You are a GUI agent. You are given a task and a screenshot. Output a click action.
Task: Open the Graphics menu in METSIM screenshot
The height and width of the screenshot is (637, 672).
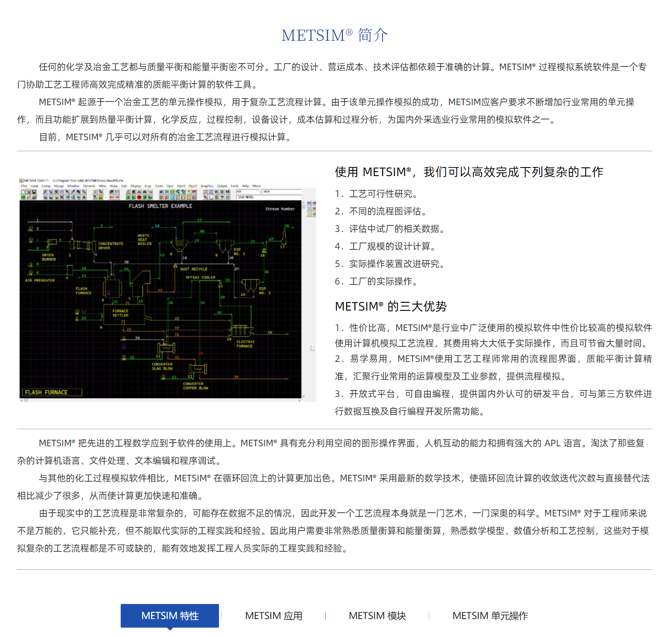click(207, 186)
